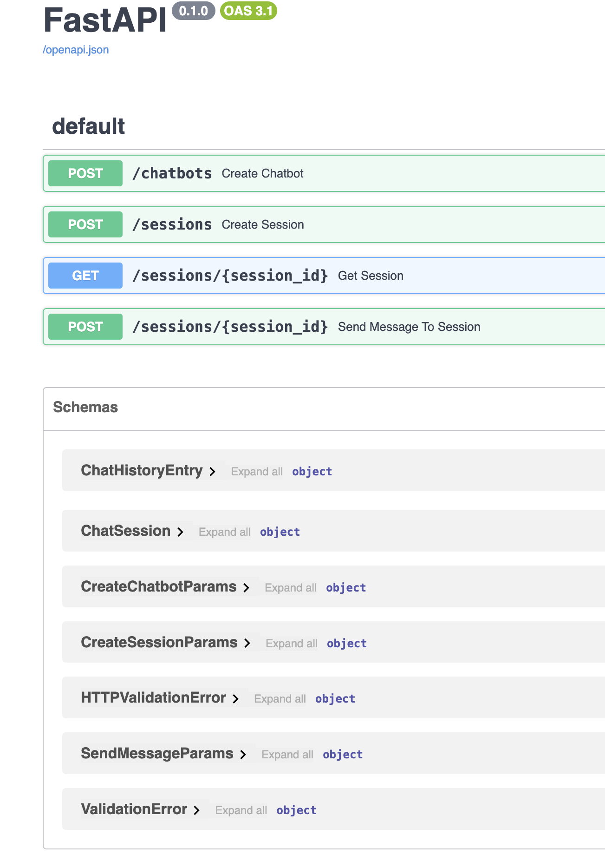Click Expand all for ChatSession
This screenshot has width=605, height=868.
(225, 532)
